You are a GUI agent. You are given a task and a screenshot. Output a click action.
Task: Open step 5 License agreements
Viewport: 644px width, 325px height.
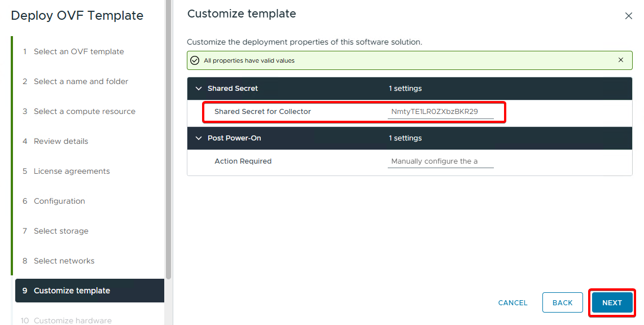point(72,171)
